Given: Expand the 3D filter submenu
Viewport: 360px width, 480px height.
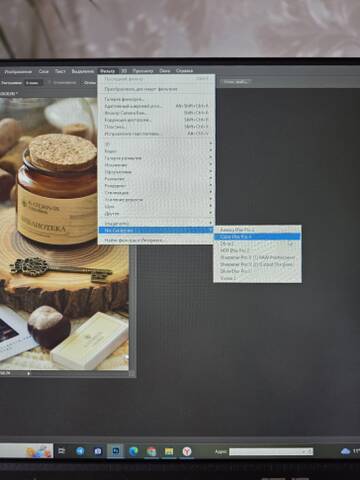Looking at the screenshot, I should click(156, 144).
